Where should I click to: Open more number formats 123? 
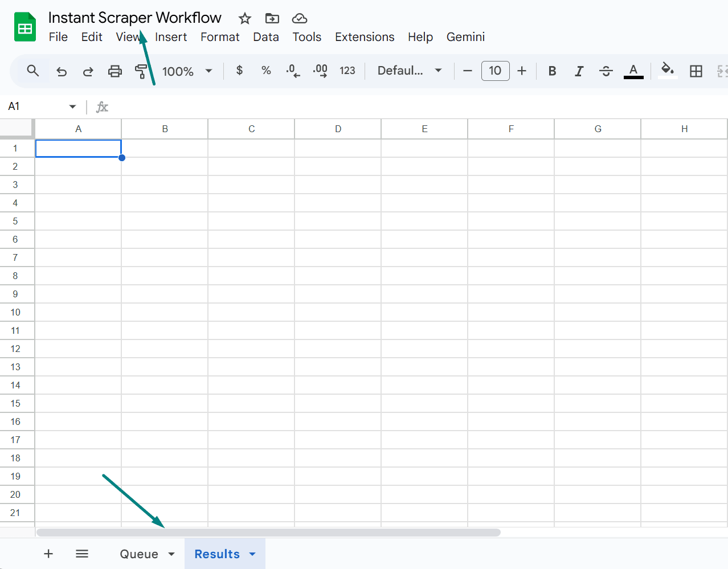pyautogui.click(x=347, y=71)
